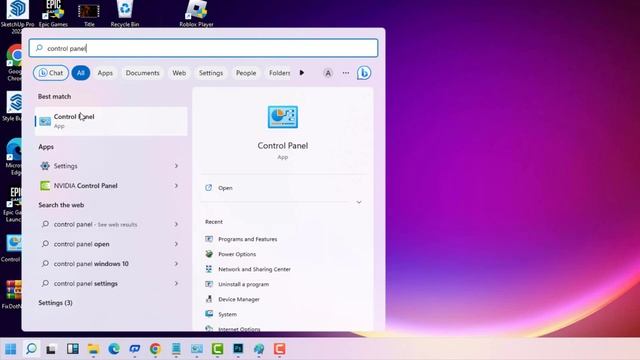Switch to the People filter tab

pos(246,73)
